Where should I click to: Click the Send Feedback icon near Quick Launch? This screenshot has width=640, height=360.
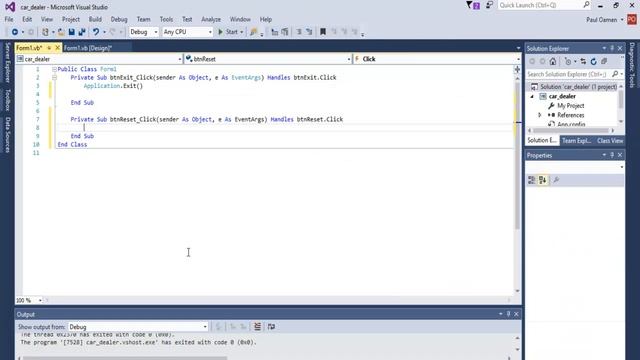click(x=489, y=5)
